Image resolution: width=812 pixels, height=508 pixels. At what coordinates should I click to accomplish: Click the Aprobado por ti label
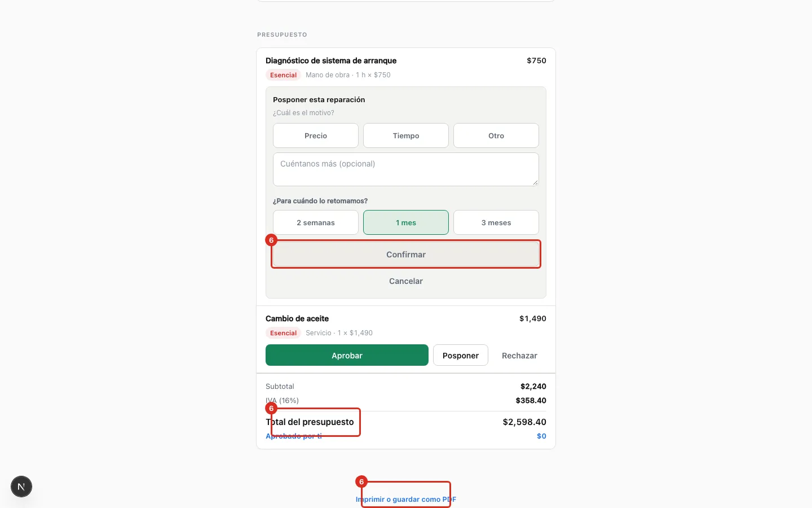tap(294, 436)
